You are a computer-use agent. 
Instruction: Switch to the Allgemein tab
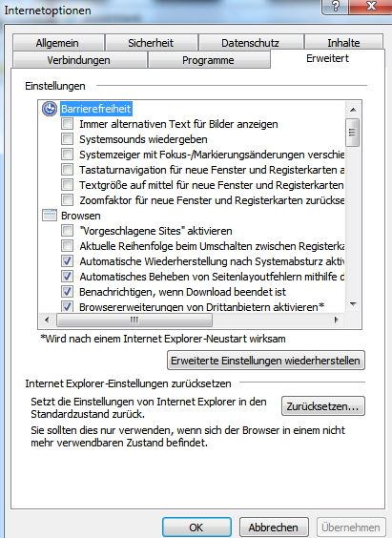58,43
